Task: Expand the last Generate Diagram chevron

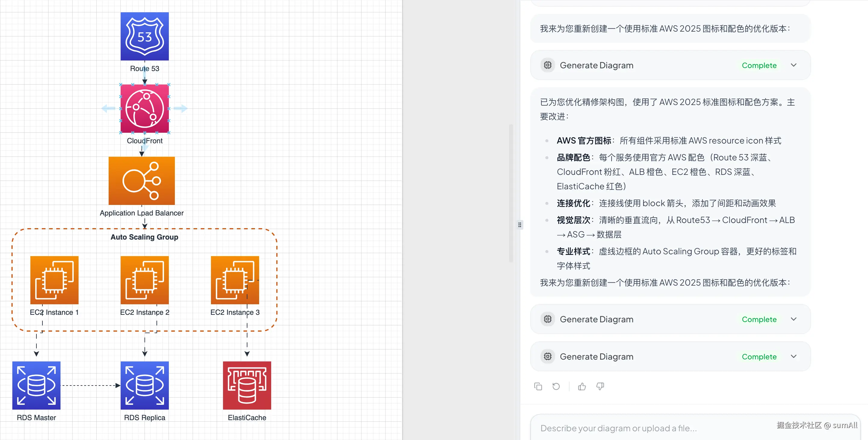Action: [x=794, y=356]
